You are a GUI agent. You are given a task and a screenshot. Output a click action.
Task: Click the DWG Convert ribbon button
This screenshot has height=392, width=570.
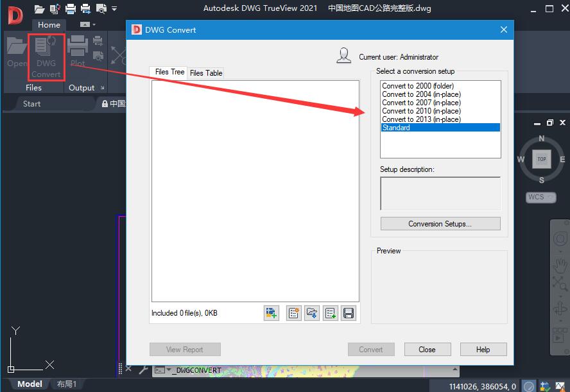click(x=46, y=57)
